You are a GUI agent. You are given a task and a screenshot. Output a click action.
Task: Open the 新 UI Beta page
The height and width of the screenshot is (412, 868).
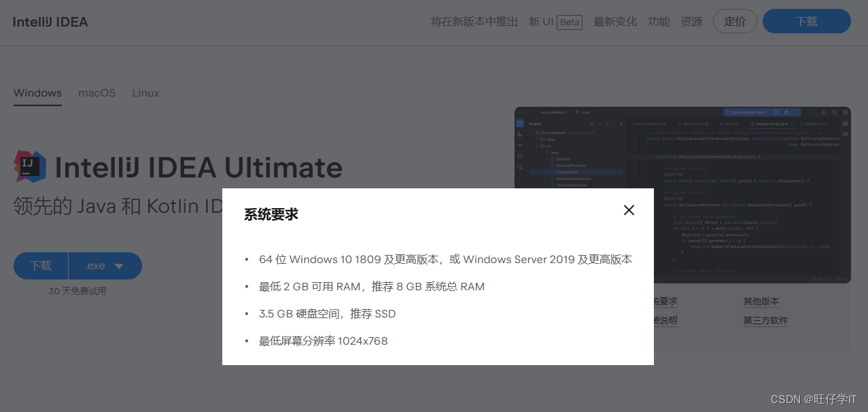click(x=555, y=22)
